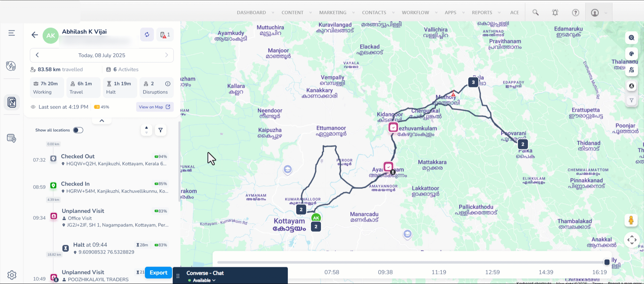This screenshot has height=284, width=644.
Task: Toggle the traffic layer map button
Action: (x=632, y=70)
